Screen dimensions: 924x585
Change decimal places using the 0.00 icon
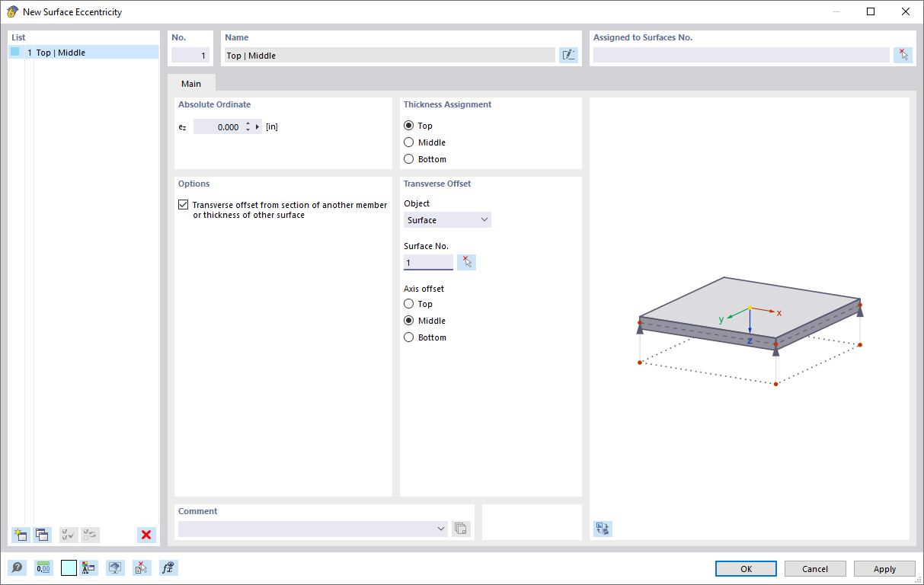tap(43, 567)
